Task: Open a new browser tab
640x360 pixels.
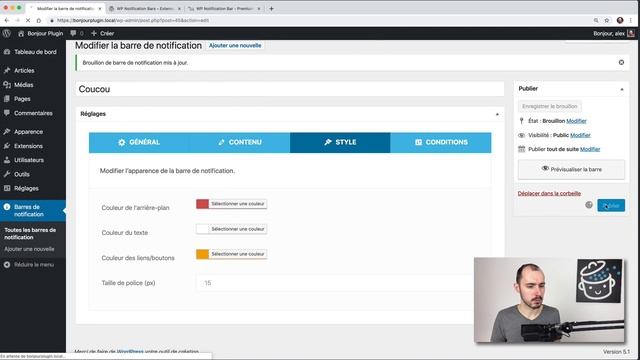Action: (271, 8)
